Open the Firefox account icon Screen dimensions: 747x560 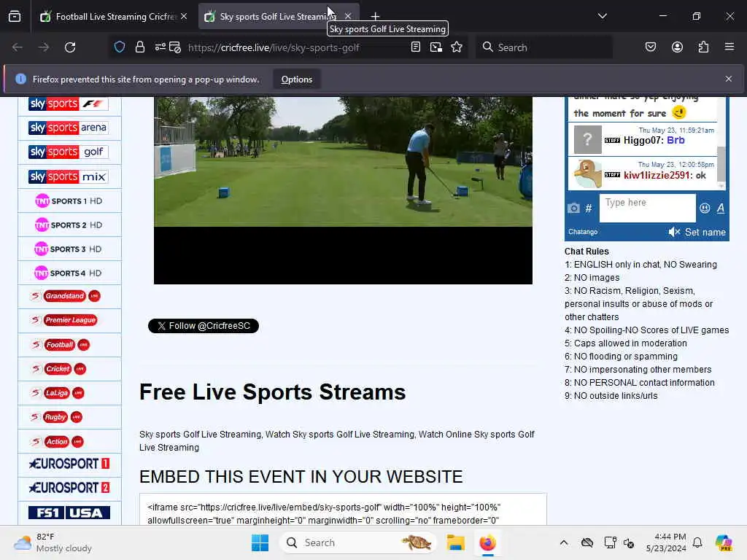[x=678, y=47]
